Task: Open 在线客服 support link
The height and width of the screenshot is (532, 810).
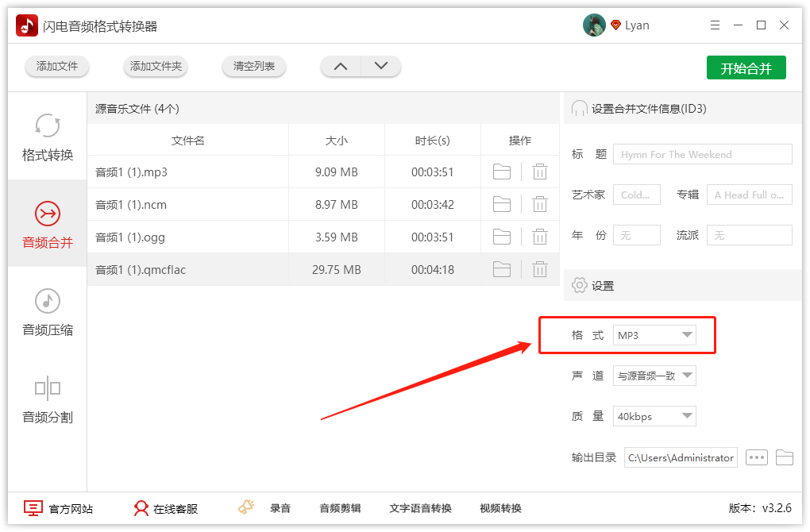Action: coord(165,508)
